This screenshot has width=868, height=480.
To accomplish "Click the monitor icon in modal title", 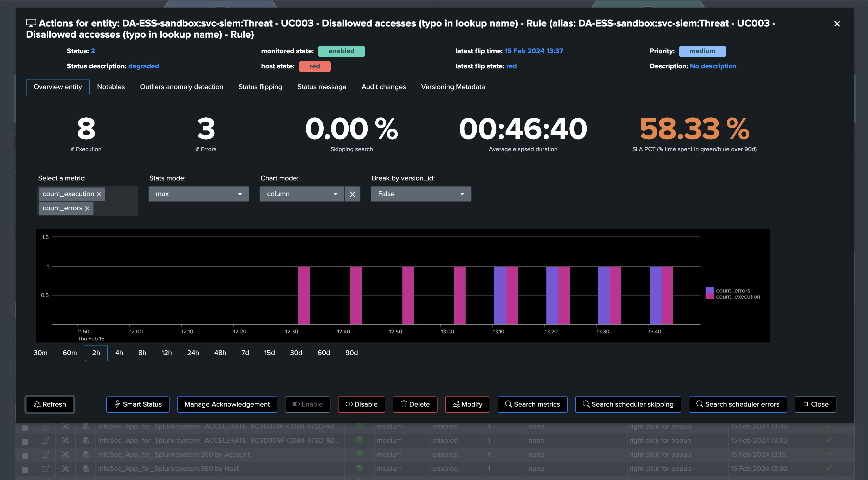I will click(x=31, y=23).
